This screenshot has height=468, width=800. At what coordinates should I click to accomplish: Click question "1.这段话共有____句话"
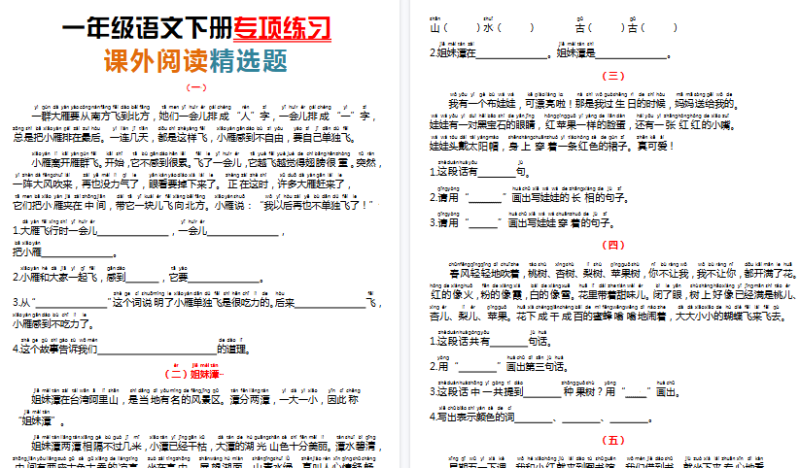click(x=490, y=341)
